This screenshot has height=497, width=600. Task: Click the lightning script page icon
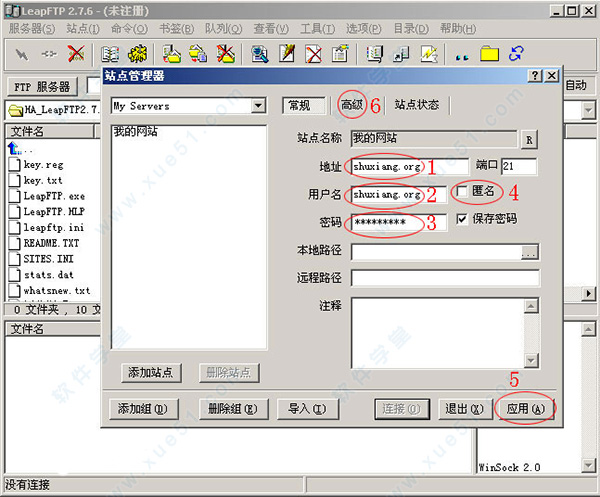429,54
